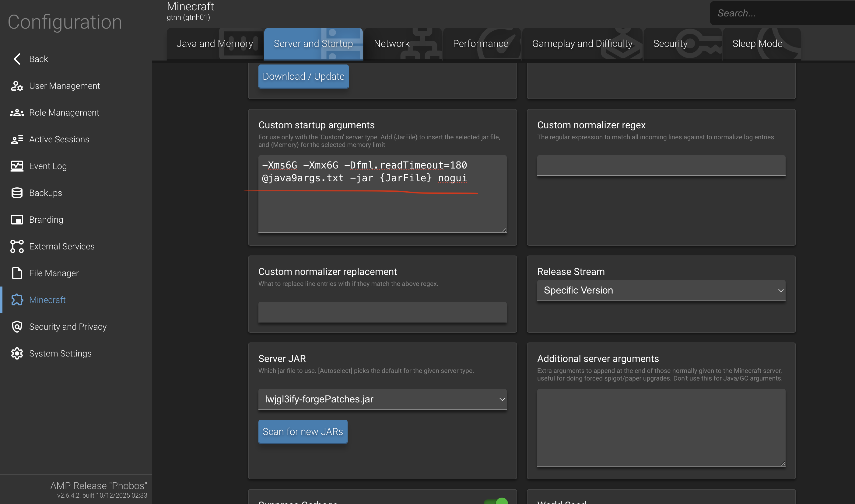This screenshot has height=504, width=855.
Task: Click the System Settings gear icon
Action: click(x=17, y=353)
